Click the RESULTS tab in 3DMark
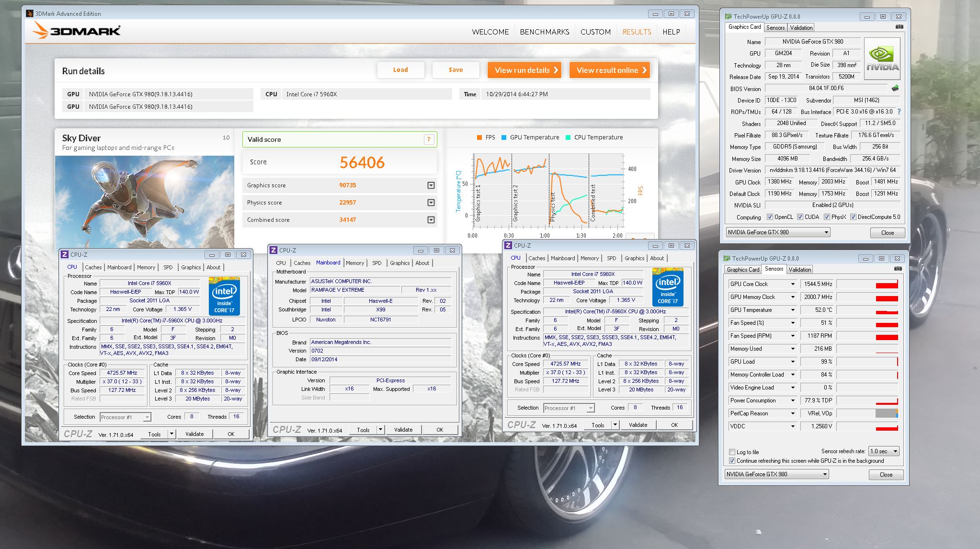 coord(637,32)
